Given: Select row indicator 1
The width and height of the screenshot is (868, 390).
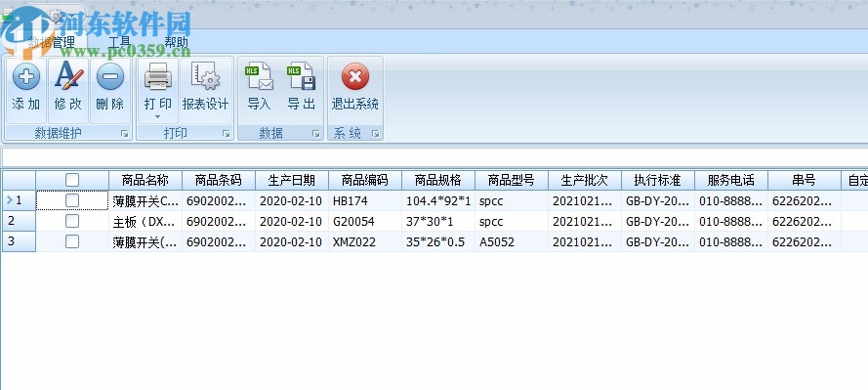Looking at the screenshot, I should click(x=19, y=200).
